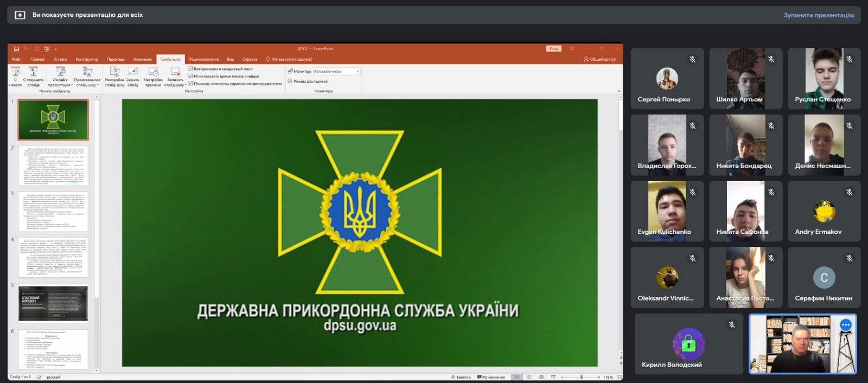
Task: Expand quick access toolbar customization arrow
Action: 55,49
